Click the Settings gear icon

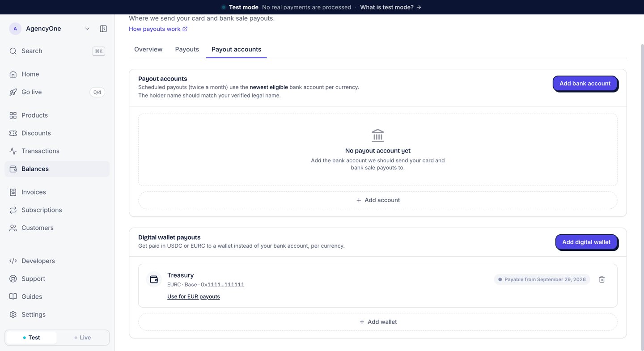coord(13,315)
